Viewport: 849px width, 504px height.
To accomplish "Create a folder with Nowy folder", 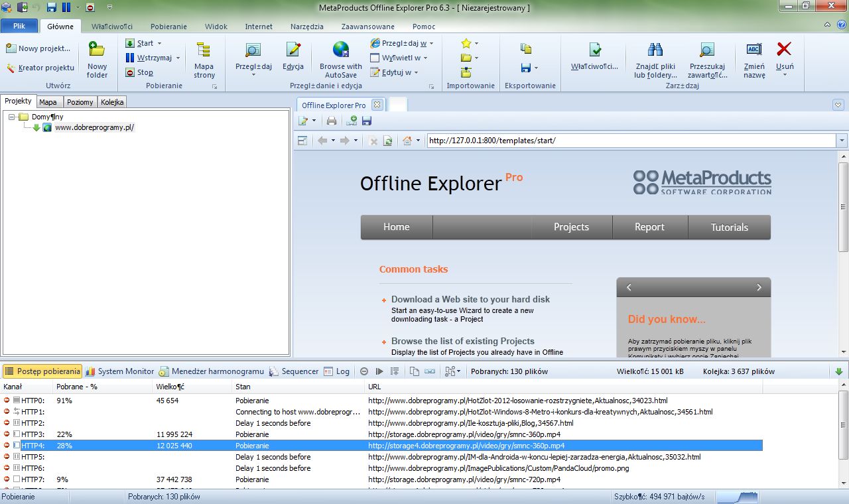I will pos(97,60).
